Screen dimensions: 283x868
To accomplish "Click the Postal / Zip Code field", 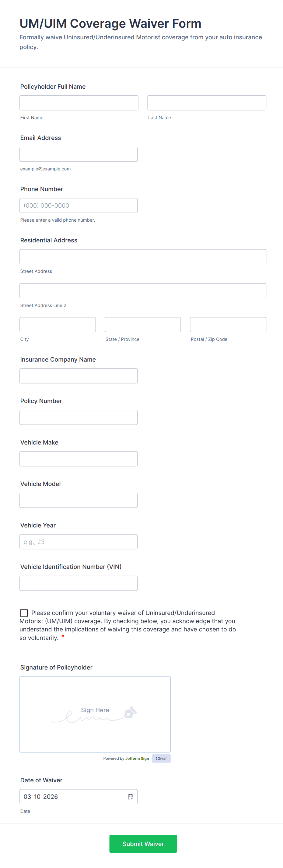I will [228, 324].
